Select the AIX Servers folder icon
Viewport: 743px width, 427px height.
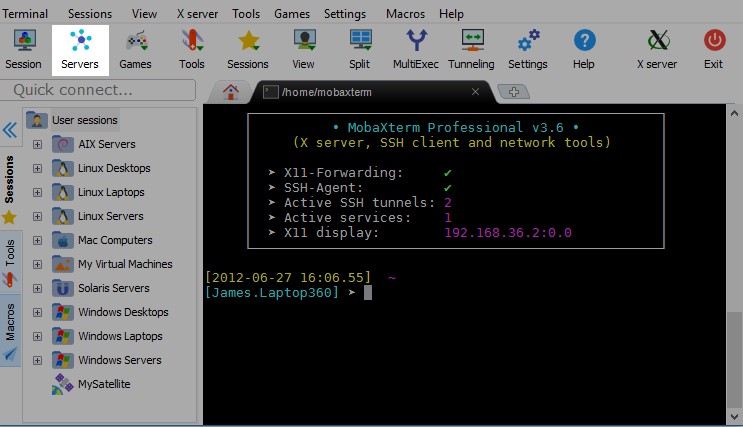[x=63, y=144]
